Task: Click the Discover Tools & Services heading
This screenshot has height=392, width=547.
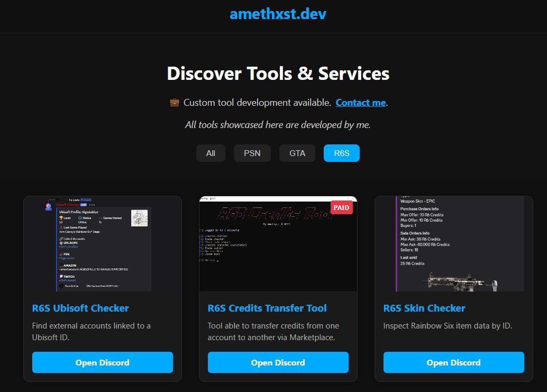Action: [x=278, y=74]
